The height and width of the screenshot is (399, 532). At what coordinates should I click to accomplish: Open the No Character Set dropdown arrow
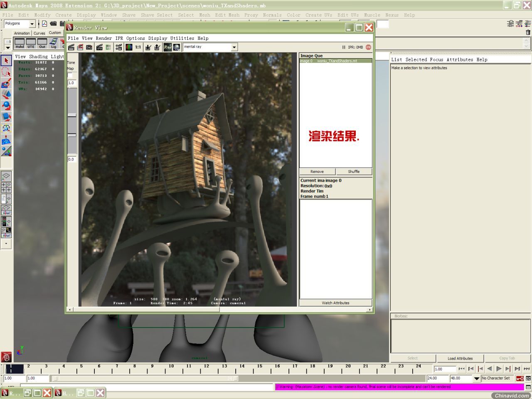(477, 378)
